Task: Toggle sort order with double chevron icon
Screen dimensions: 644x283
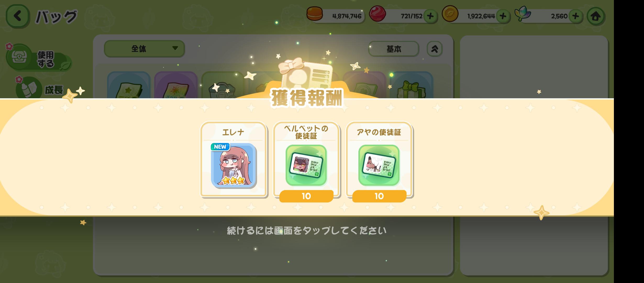Action: pos(435,49)
